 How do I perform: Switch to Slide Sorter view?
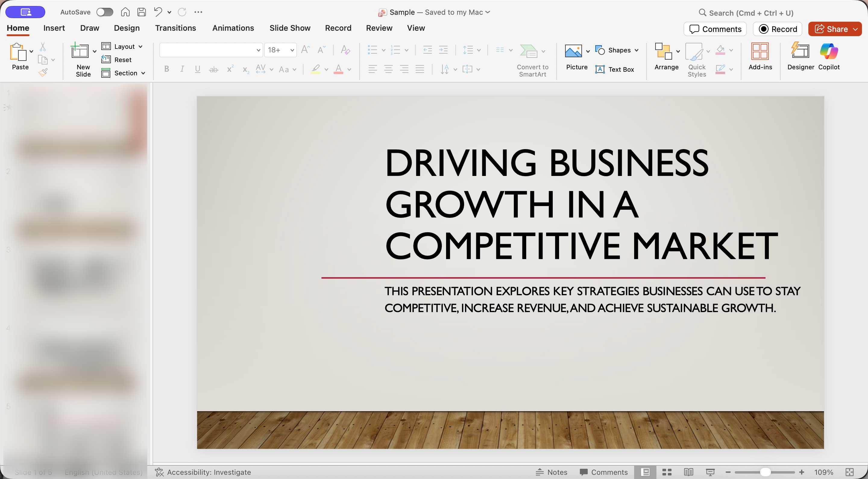(667, 472)
